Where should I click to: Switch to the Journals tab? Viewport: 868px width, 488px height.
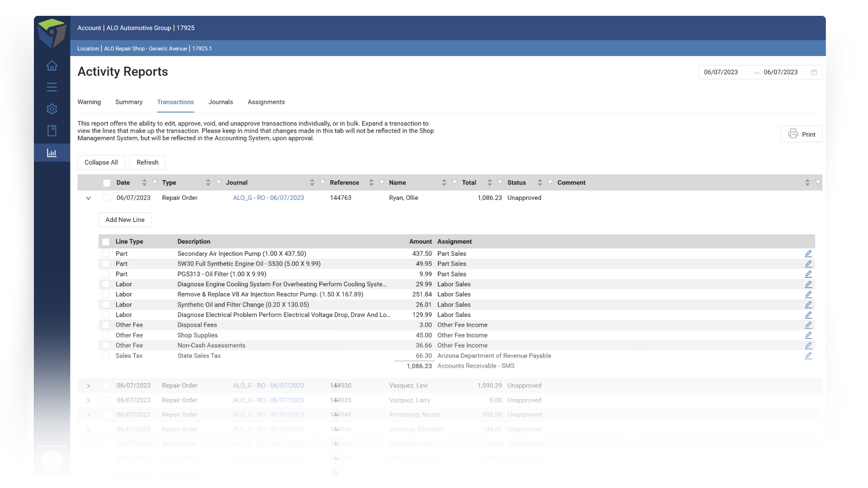[221, 102]
